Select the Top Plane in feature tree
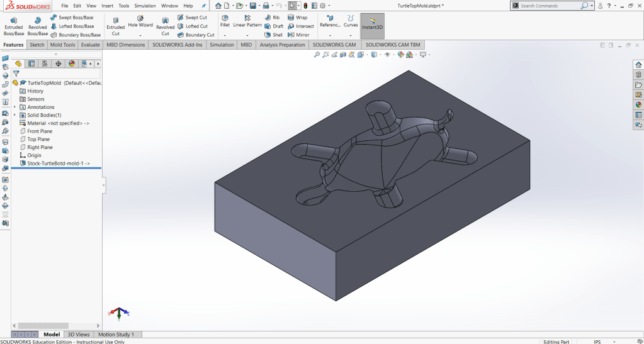The width and height of the screenshot is (644, 344). 38,139
